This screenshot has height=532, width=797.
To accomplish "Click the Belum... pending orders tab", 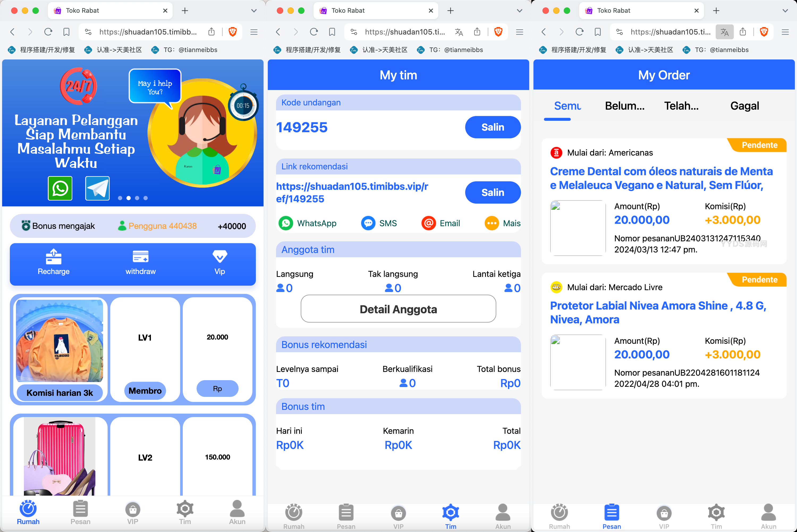I will pyautogui.click(x=624, y=106).
